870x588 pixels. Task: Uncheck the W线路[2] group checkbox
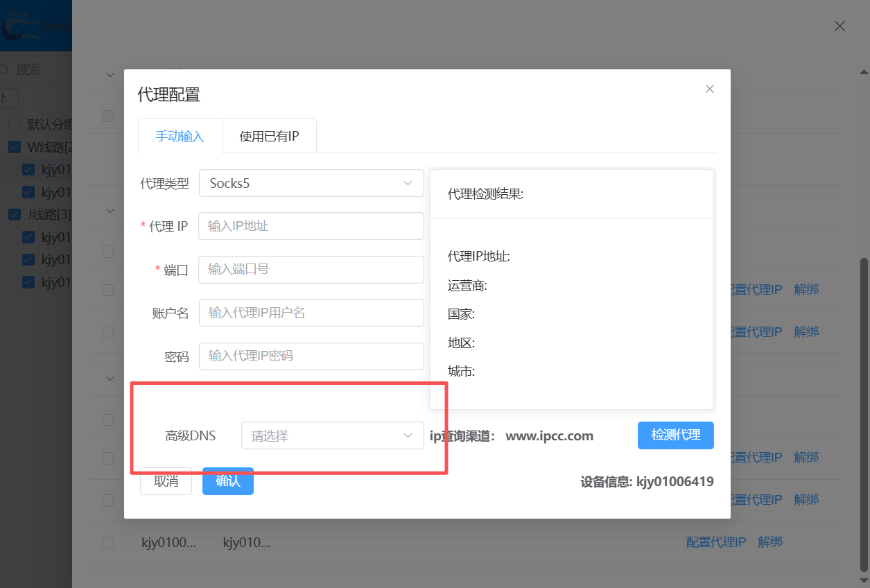15,146
